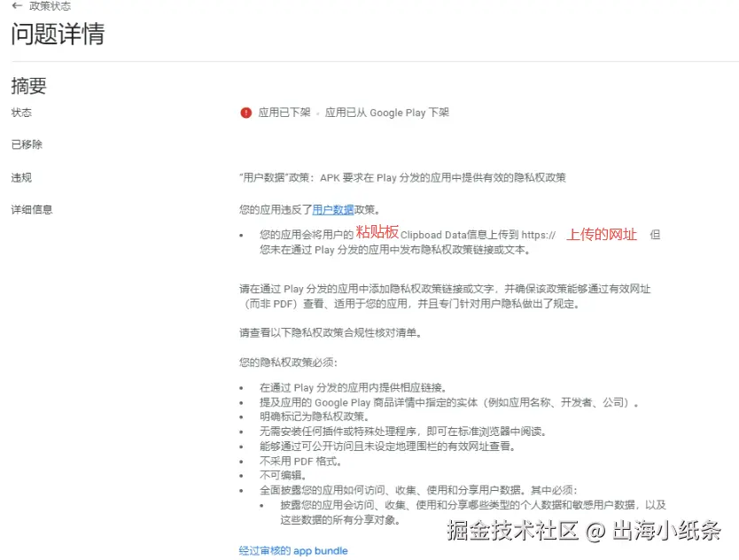This screenshot has width=739, height=560.
Task: Click the Clipboad Data upload sentence
Action: pos(460,242)
